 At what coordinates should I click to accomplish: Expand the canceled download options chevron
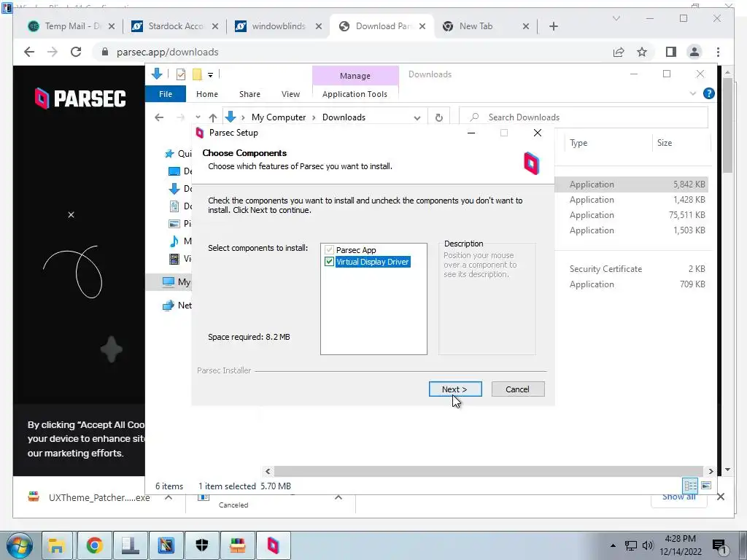coord(338,497)
